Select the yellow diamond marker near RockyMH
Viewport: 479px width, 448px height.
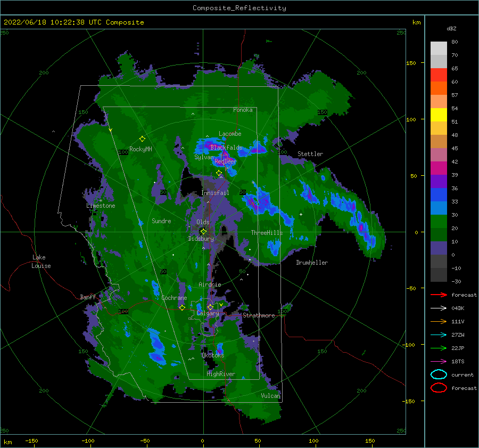pos(142,139)
